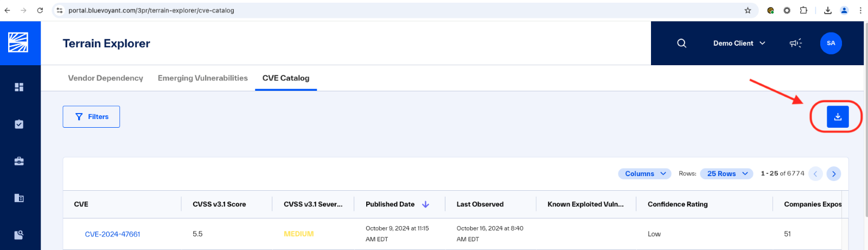Screen dimensions: 868x250
Task: Open the SA user avatar menu
Action: (x=831, y=43)
